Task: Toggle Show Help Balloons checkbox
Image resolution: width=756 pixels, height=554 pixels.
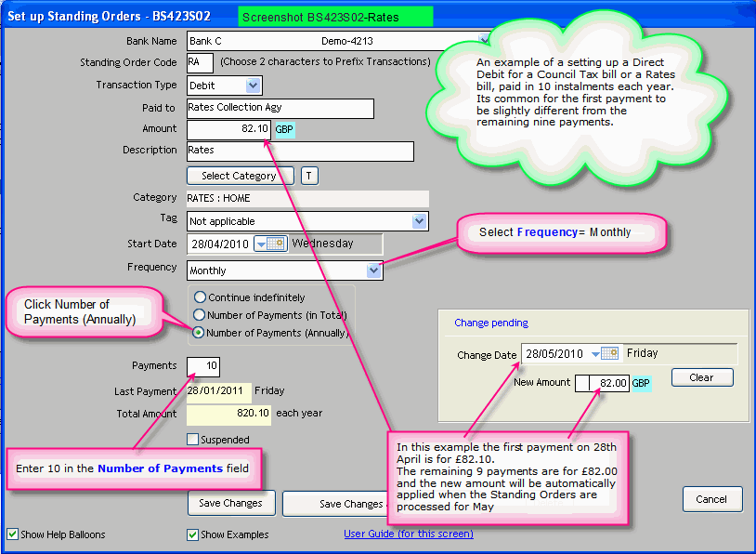Action: tap(13, 534)
